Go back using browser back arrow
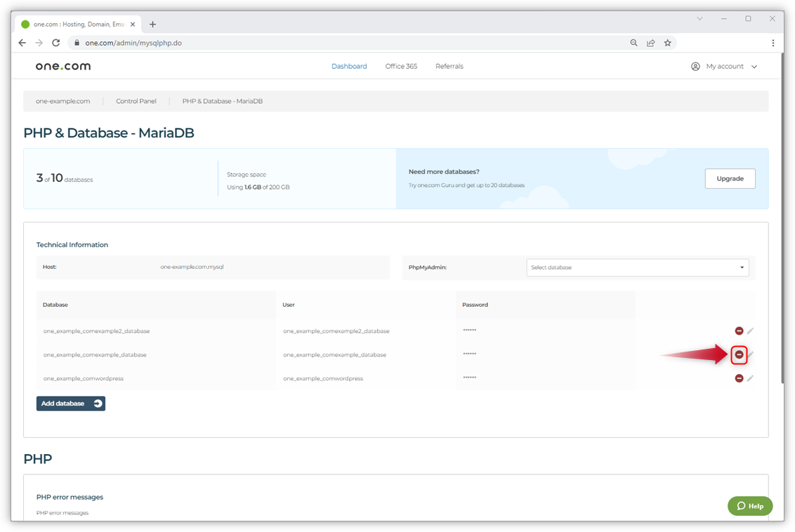Screen dimensions: 795x532 [x=22, y=43]
